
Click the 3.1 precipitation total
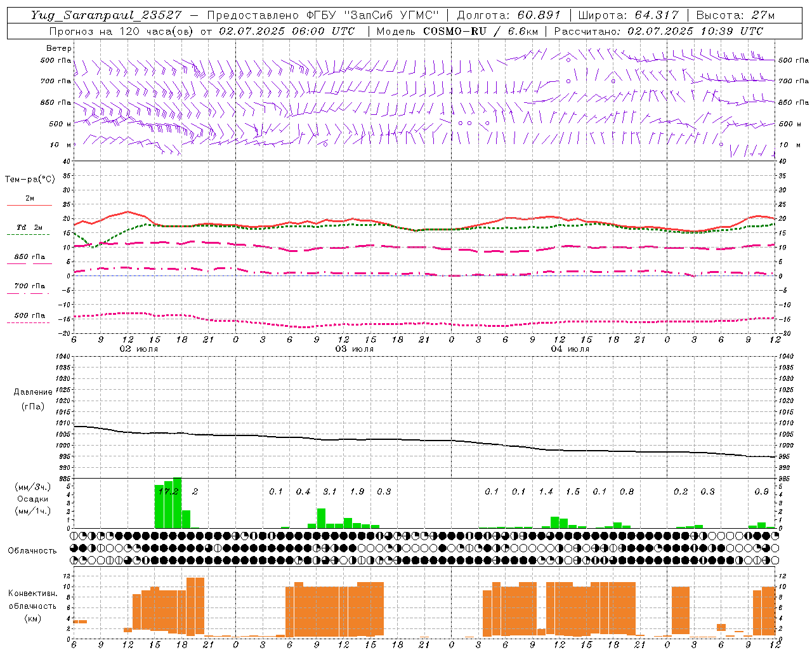(330, 491)
